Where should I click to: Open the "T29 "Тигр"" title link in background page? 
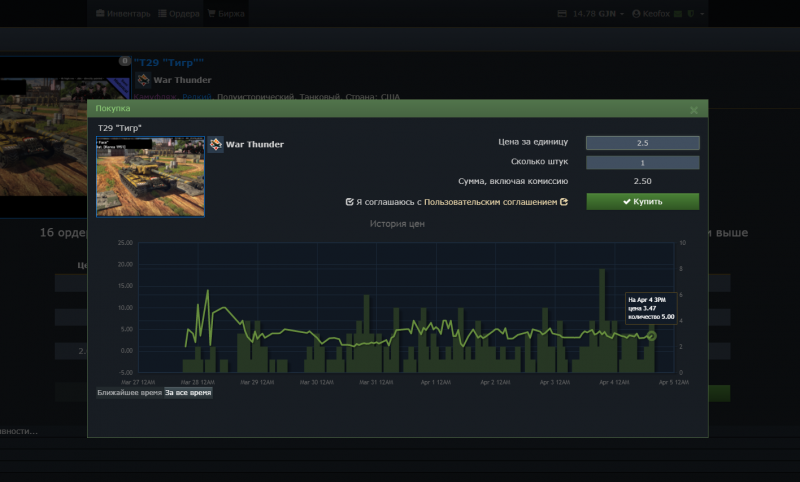point(168,63)
